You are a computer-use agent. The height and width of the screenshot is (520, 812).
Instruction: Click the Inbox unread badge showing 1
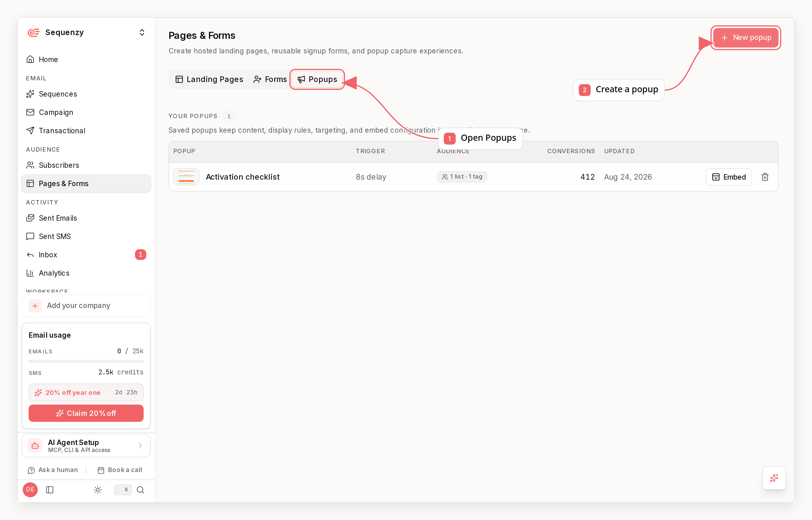[141, 255]
